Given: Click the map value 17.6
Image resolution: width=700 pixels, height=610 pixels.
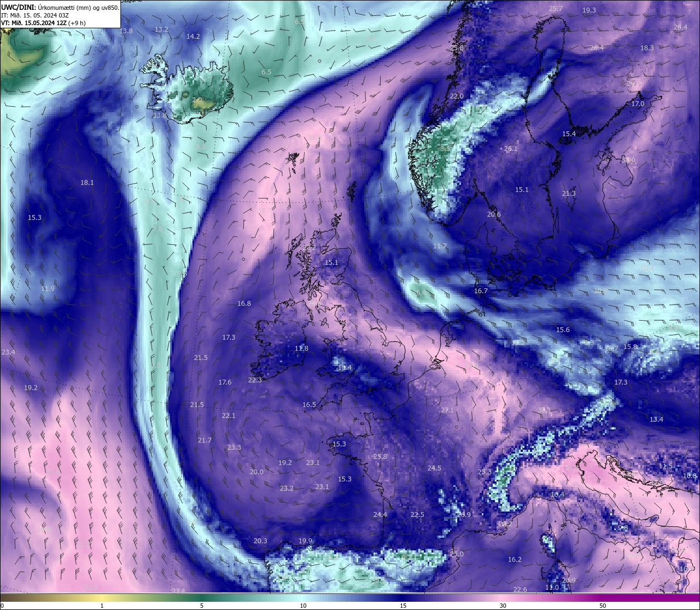Looking at the screenshot, I should 225,382.
